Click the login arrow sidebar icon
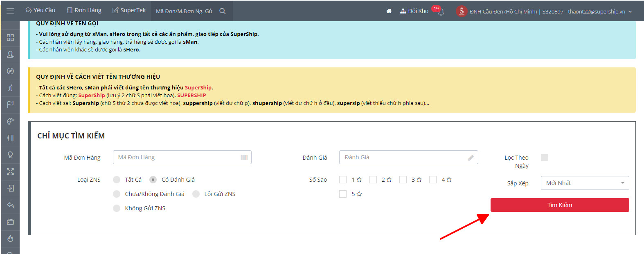 (x=10, y=188)
